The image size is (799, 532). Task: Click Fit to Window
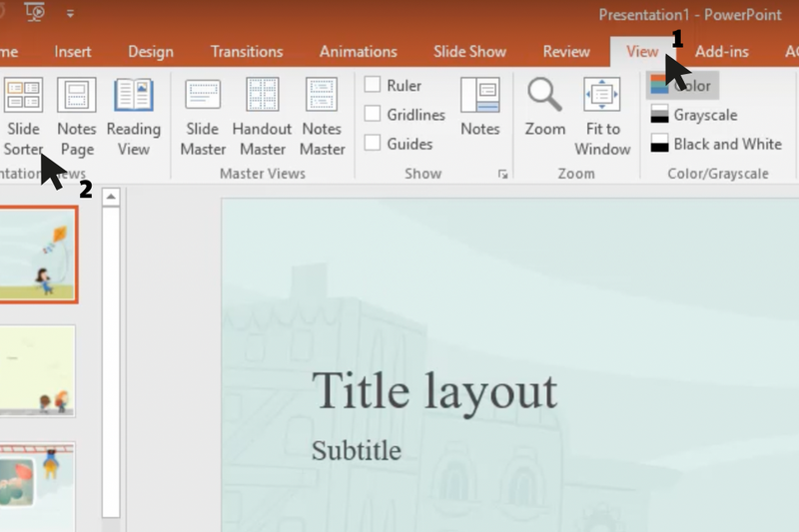click(602, 117)
